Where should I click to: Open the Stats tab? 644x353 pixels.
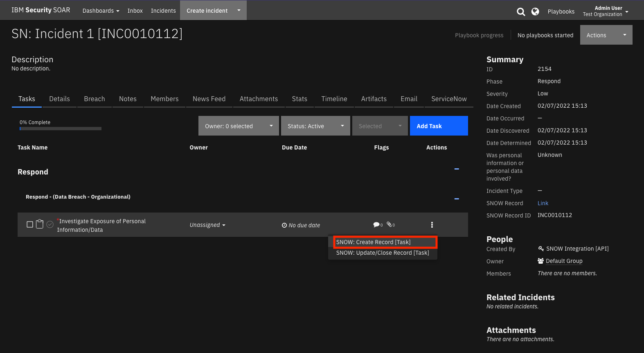299,99
